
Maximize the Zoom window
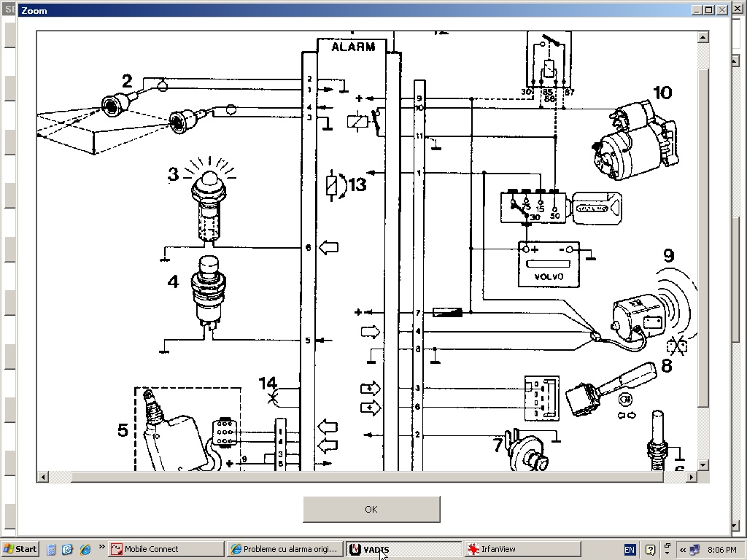coord(709,10)
